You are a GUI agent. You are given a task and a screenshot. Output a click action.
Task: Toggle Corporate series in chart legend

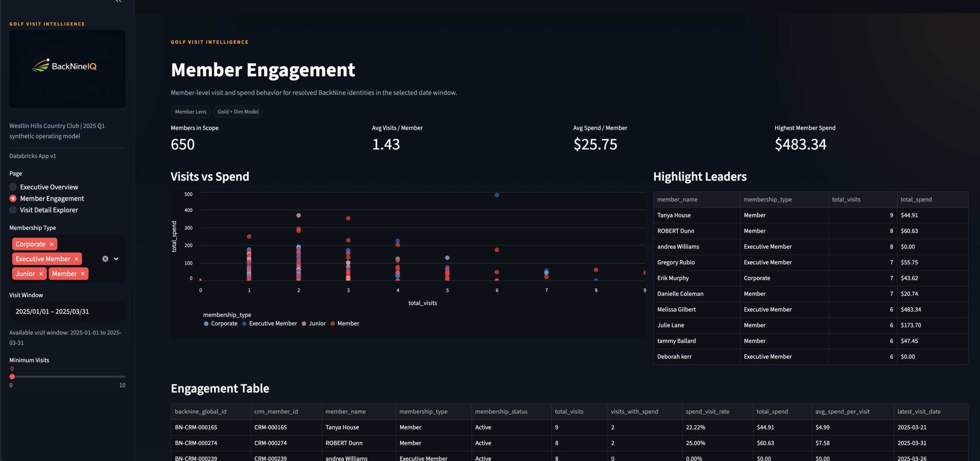pos(220,323)
